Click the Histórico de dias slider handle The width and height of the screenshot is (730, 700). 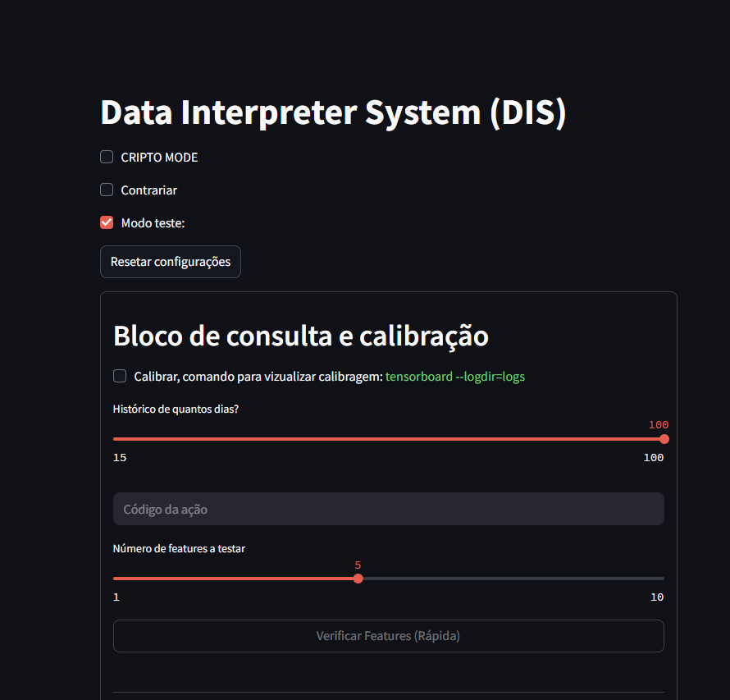664,439
